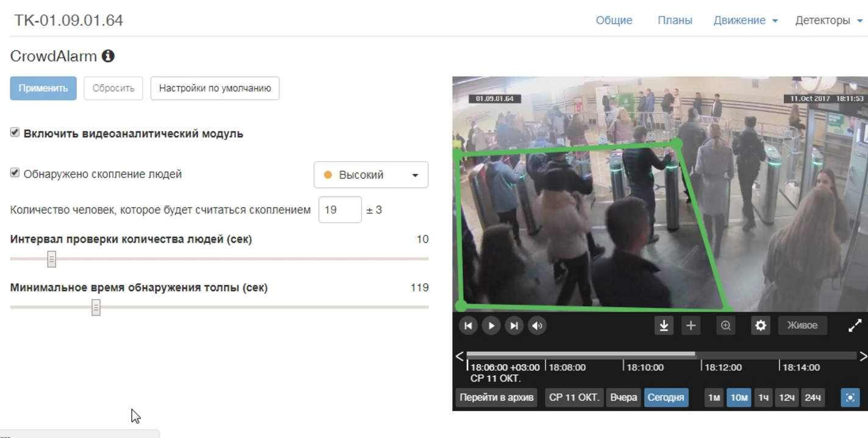Click the 18:14:00 timeline marker
Screen dimensions: 868x438
coord(801,367)
